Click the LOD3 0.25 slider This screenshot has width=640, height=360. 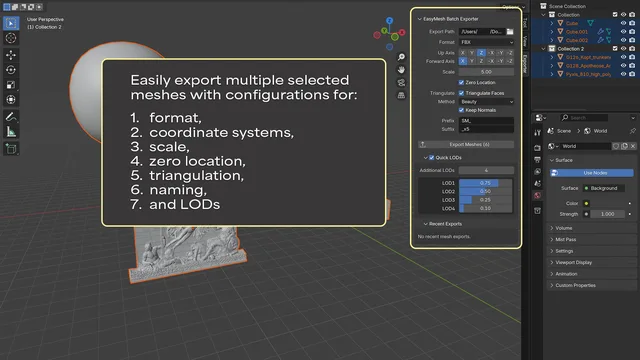(x=485, y=200)
